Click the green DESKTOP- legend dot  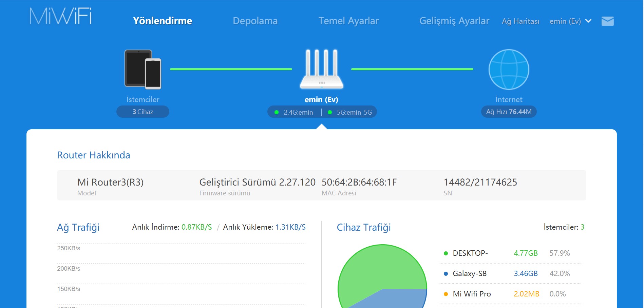(x=446, y=253)
